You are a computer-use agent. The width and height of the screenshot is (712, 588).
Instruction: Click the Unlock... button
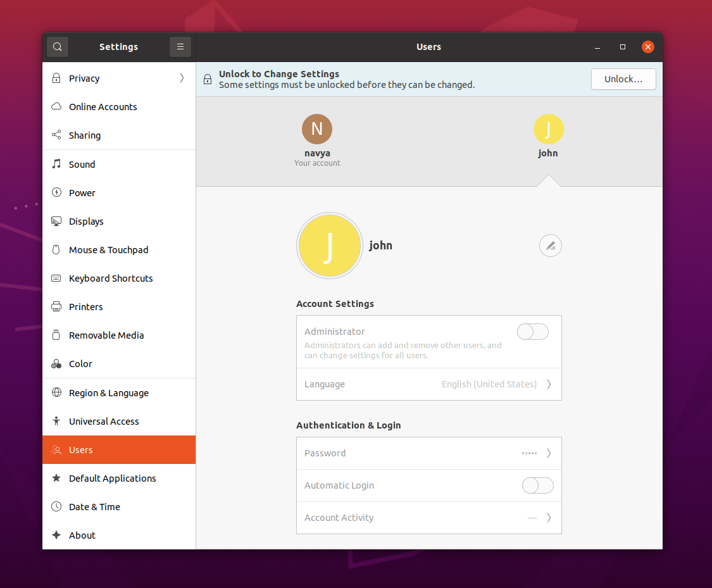pyautogui.click(x=623, y=79)
